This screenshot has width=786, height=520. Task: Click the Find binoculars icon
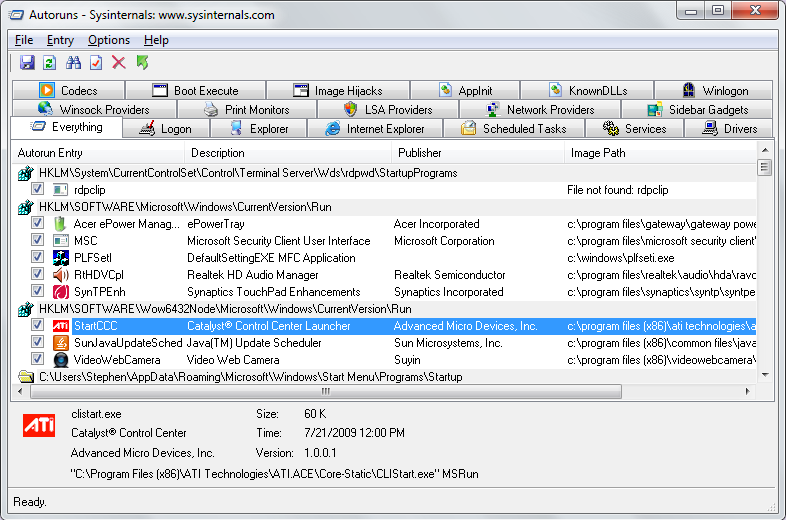click(x=73, y=63)
